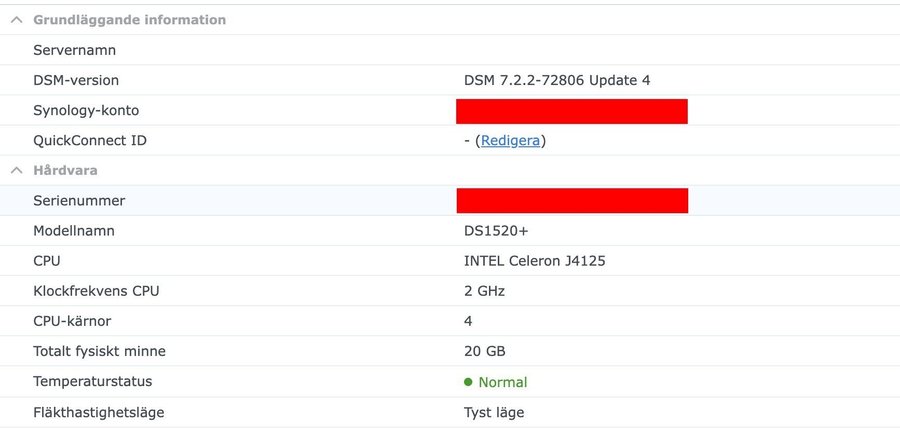Click the green Temperaturstatus indicator dot
Image resolution: width=900 pixels, height=428 pixels.
[x=468, y=382]
